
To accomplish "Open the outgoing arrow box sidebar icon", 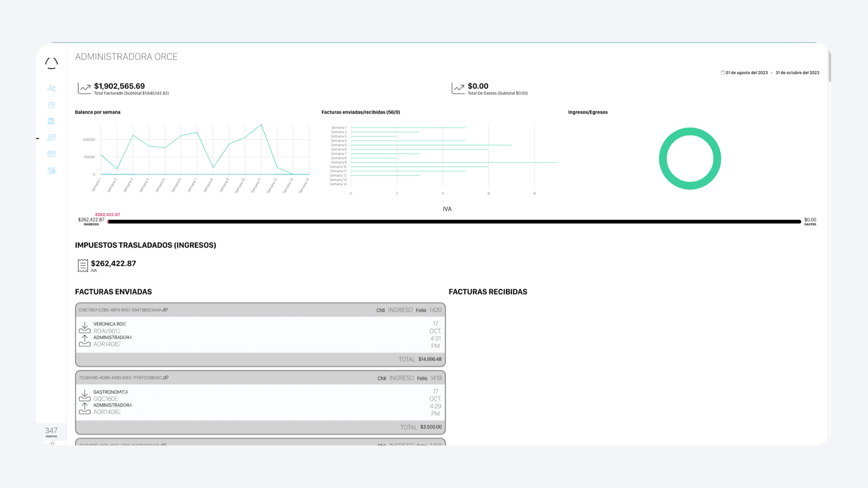I will (52, 105).
